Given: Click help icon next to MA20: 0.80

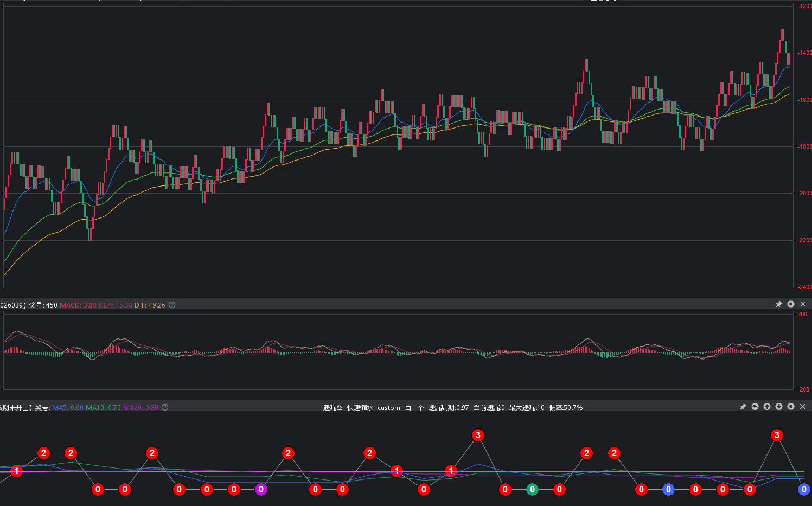Looking at the screenshot, I should coord(165,407).
